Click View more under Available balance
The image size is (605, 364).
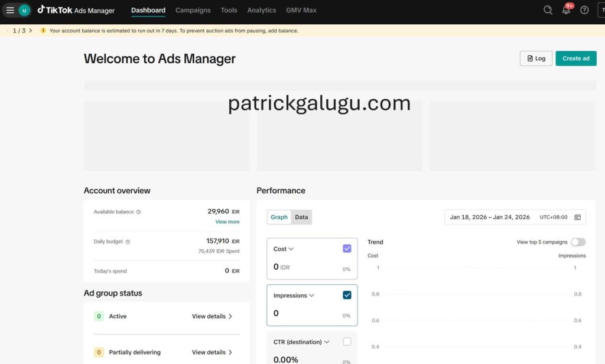[x=227, y=222]
